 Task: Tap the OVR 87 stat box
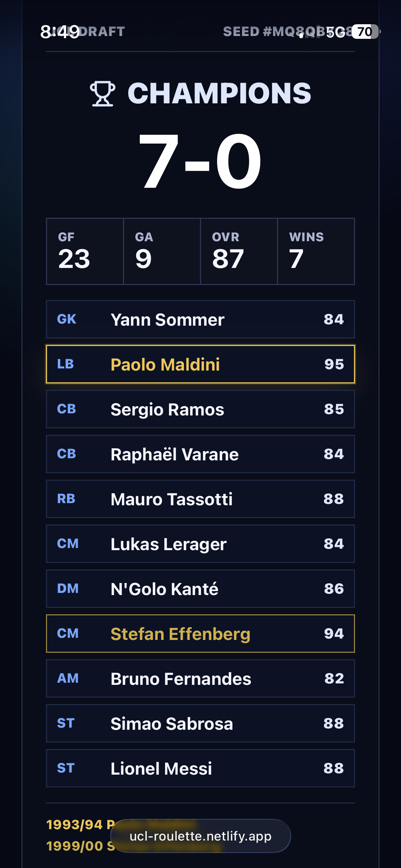pyautogui.click(x=239, y=252)
